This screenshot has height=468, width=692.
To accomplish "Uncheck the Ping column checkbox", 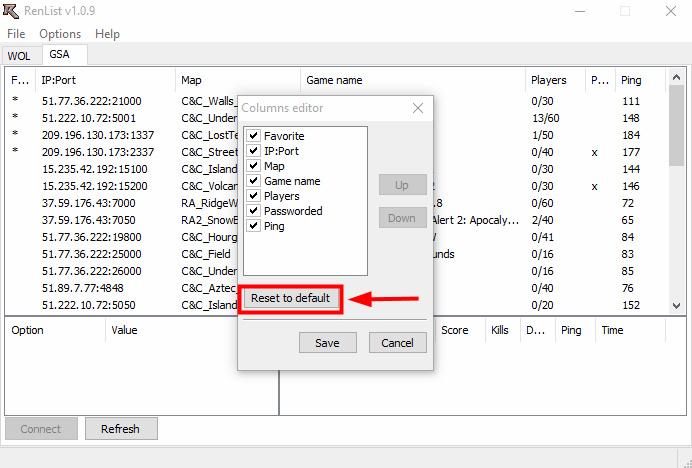I will click(253, 225).
